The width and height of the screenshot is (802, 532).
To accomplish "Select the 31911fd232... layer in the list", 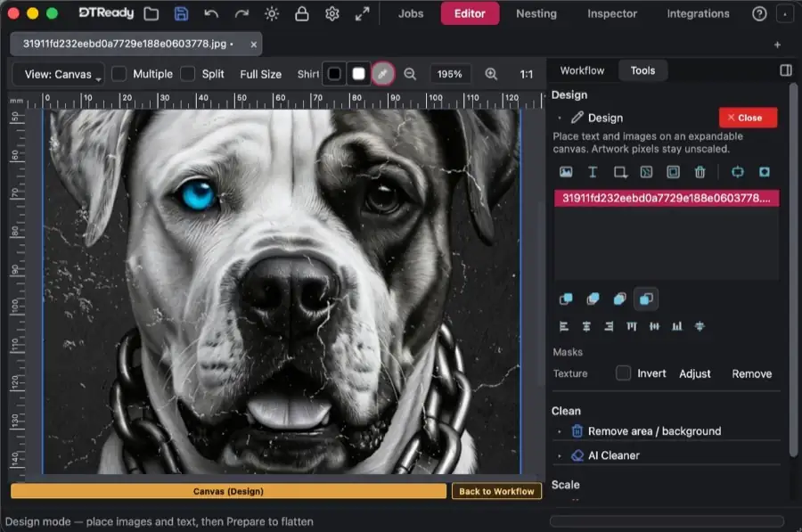I will 667,198.
